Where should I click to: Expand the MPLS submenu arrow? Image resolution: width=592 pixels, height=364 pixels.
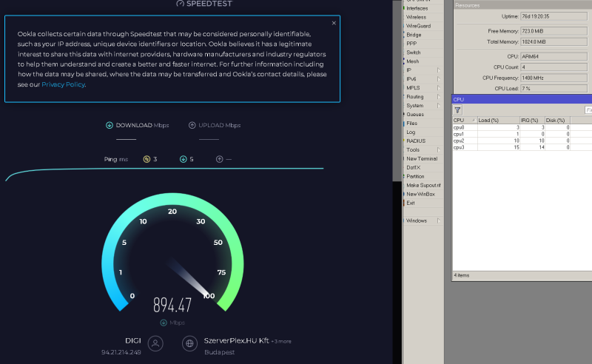pyautogui.click(x=439, y=87)
